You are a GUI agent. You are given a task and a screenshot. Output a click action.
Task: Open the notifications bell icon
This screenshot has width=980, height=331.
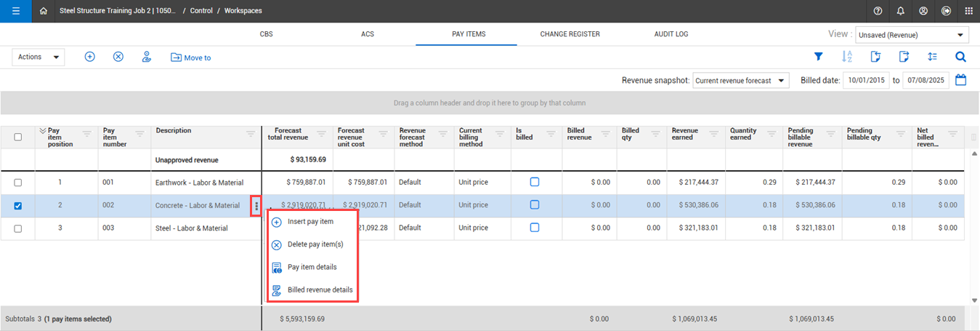901,11
